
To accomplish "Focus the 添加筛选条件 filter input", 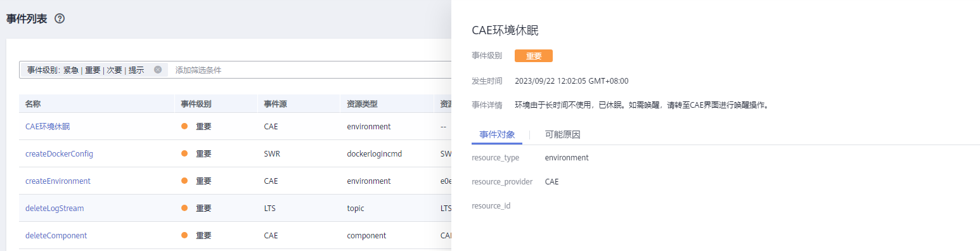I will [x=311, y=70].
